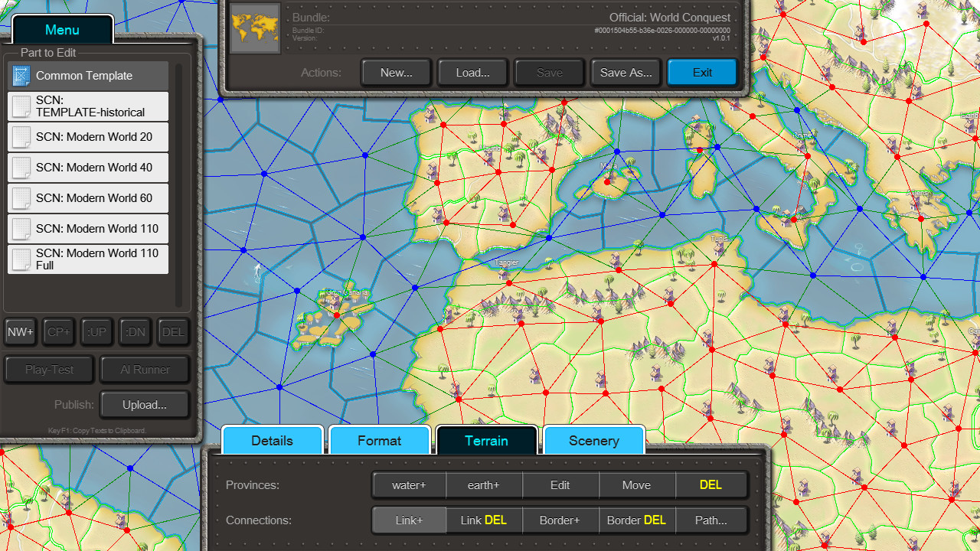
Task: Click the NW+ tool
Action: point(20,331)
